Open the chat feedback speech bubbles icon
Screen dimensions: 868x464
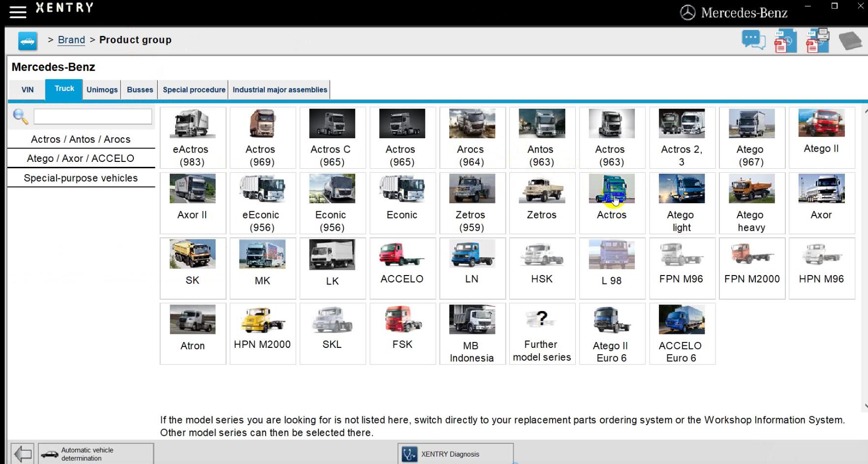753,40
